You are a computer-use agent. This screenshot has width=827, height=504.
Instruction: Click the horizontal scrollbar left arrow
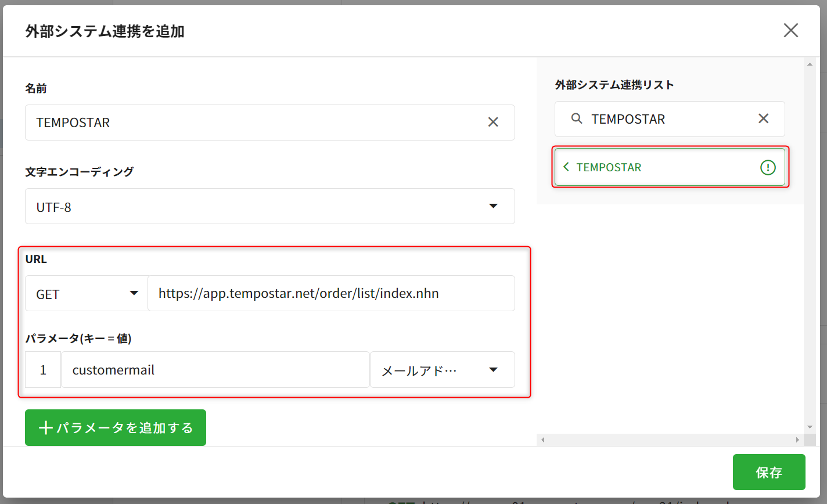(x=542, y=440)
